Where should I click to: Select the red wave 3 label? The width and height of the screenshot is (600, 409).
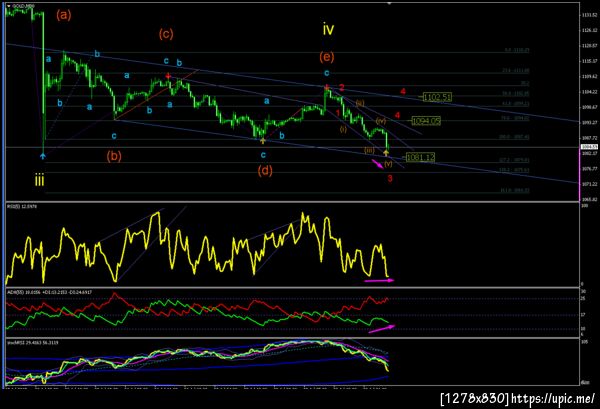click(390, 178)
